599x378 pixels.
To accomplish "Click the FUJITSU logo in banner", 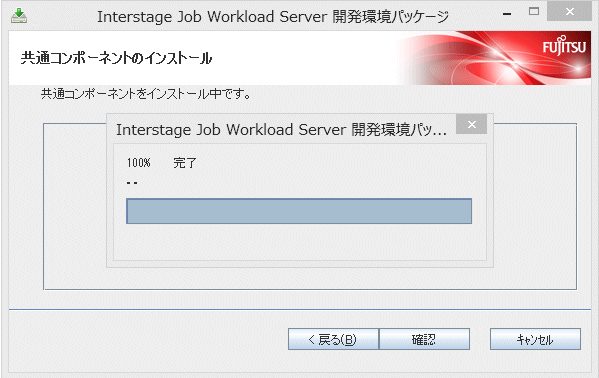I will [564, 46].
